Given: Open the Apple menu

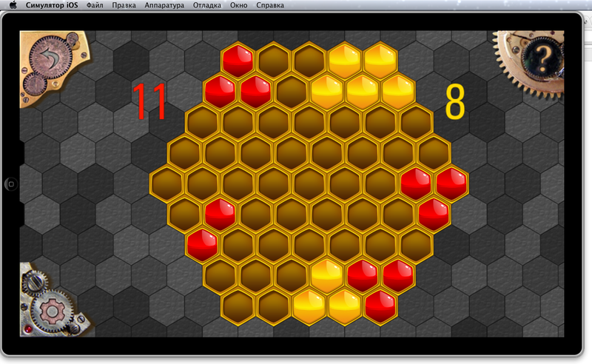Looking at the screenshot, I should pyautogui.click(x=13, y=5).
